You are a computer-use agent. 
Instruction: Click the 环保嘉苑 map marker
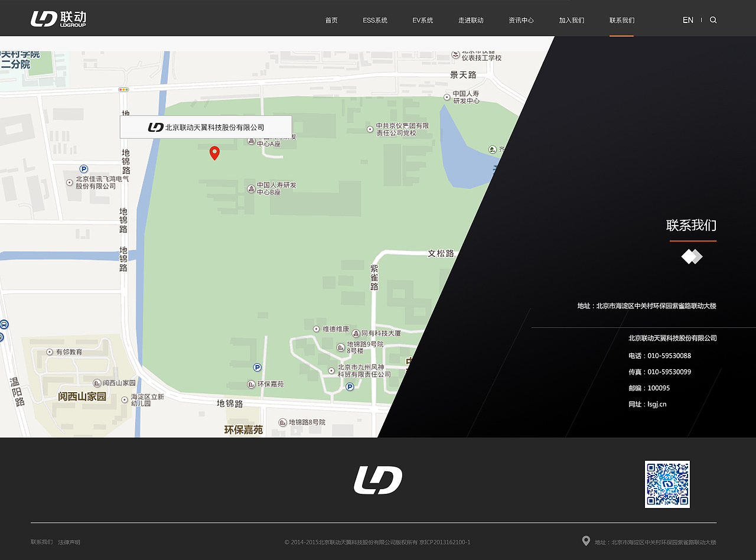[x=251, y=385]
